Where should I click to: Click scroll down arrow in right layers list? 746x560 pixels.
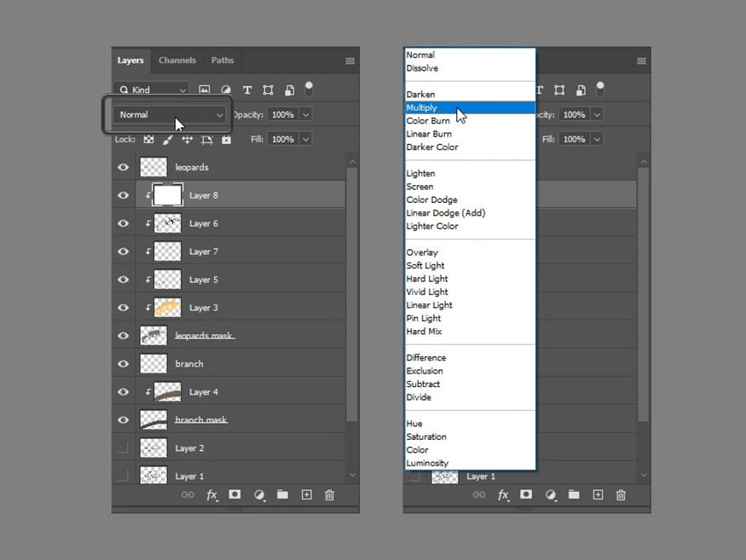pyautogui.click(x=644, y=475)
